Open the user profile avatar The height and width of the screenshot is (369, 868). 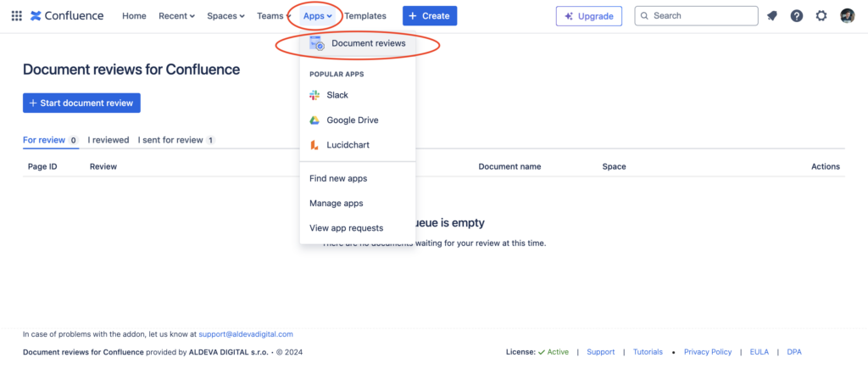(847, 16)
